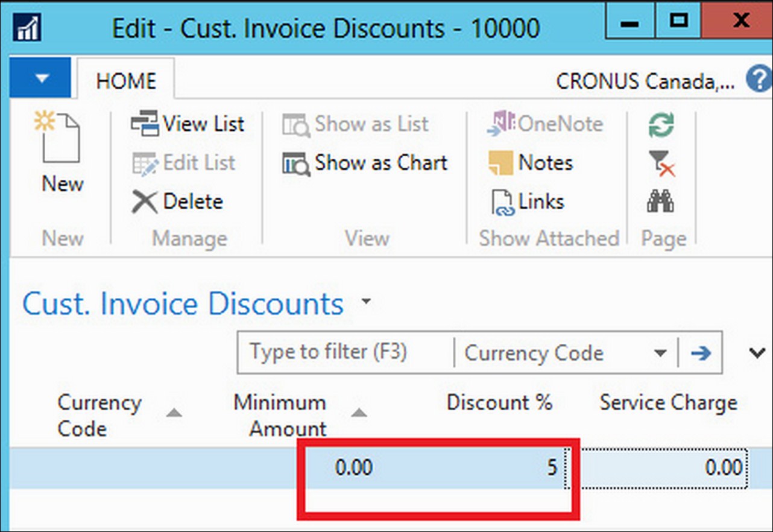Maximize the Cust. Invoice Discounts window
Image resolution: width=773 pixels, height=532 pixels.
(679, 21)
